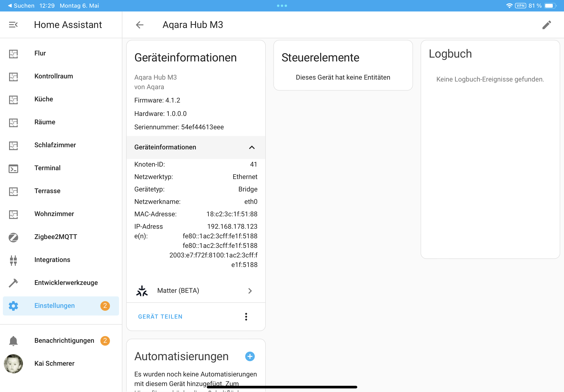
Task: Open the Matter (BETA) integration chevron
Action: tap(250, 291)
